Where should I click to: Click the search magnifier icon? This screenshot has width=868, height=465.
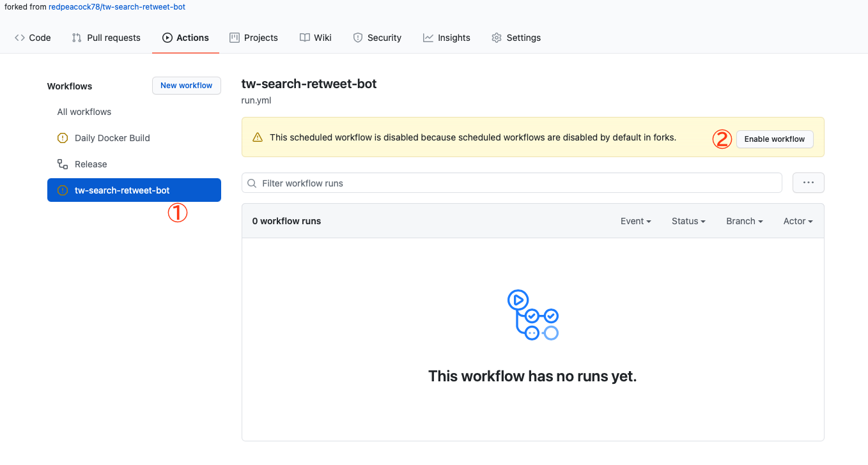tap(252, 183)
